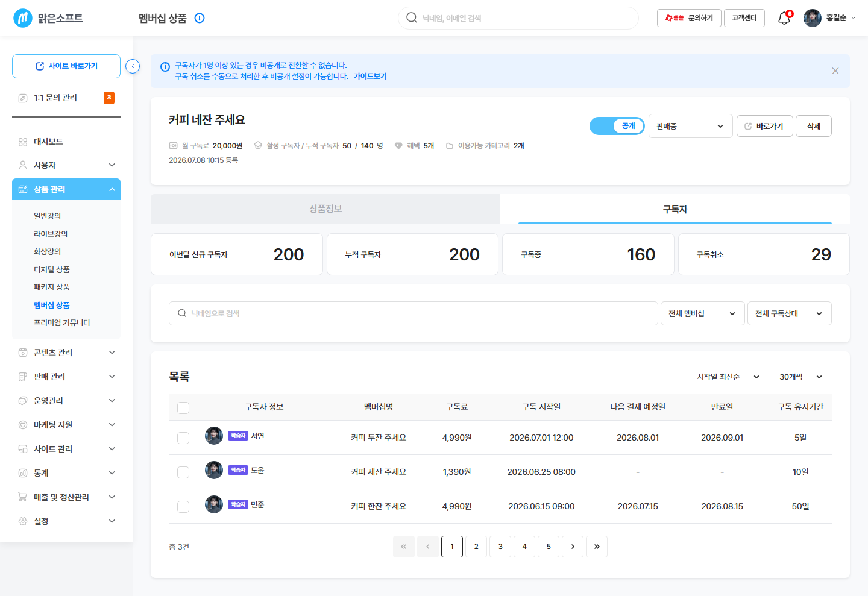
Task: Click the 월 구독료 money icon
Action: pyautogui.click(x=173, y=146)
